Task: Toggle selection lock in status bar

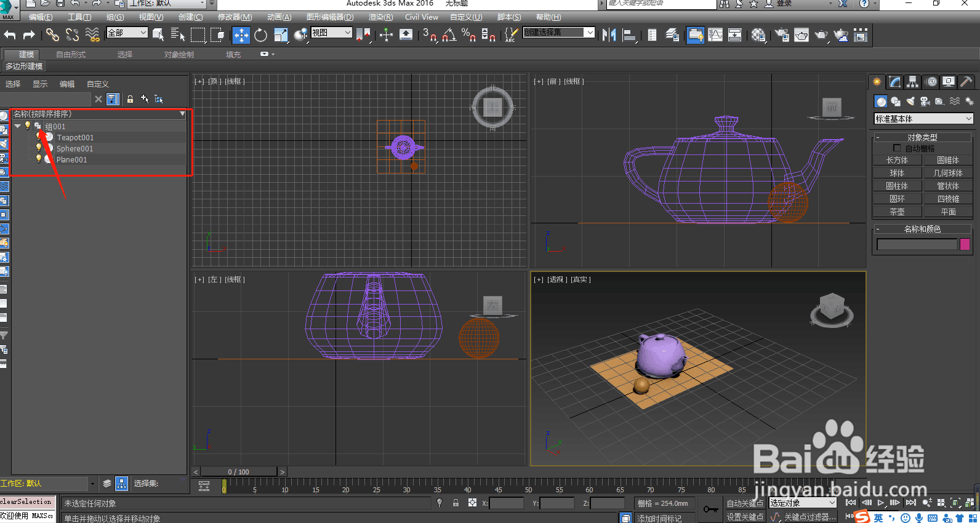Action: pyautogui.click(x=456, y=503)
